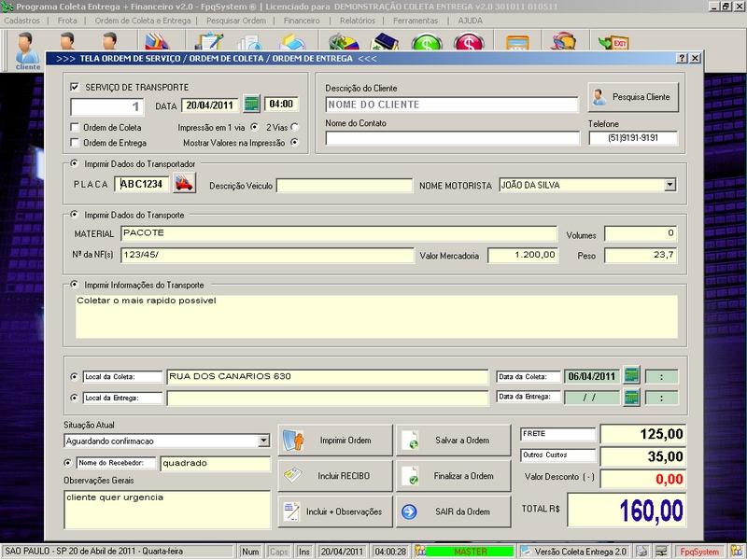The image size is (747, 560).
Task: Enable the Ordem de Coleta checkbox
Action: (x=76, y=127)
